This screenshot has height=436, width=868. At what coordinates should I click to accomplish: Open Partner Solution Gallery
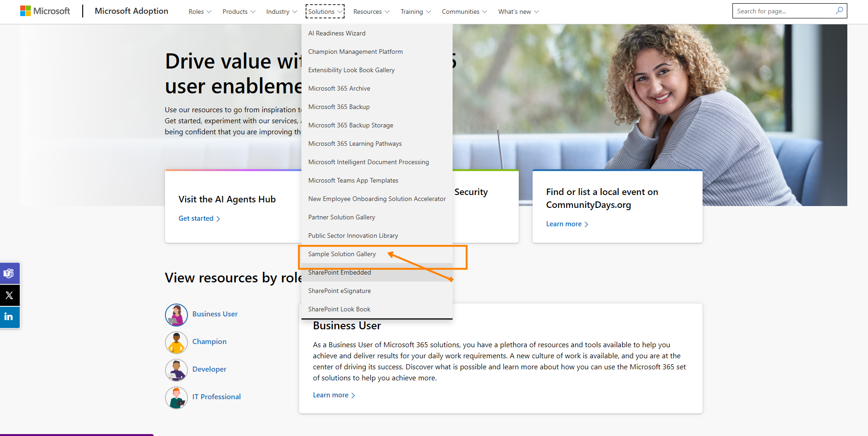click(377, 217)
